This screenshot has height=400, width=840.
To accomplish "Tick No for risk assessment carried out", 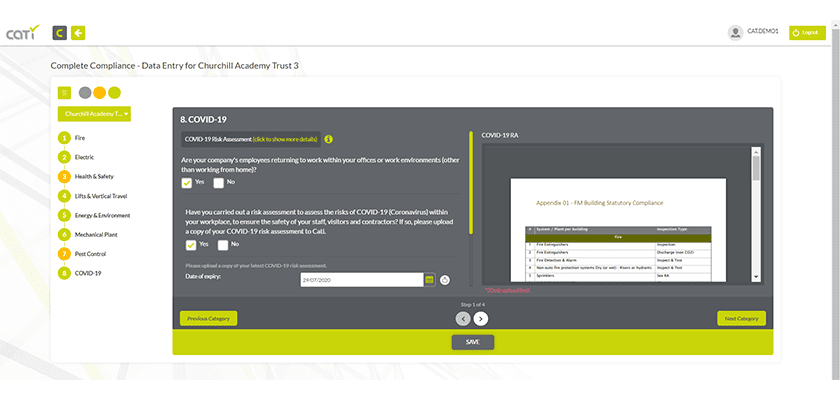I will [x=223, y=245].
